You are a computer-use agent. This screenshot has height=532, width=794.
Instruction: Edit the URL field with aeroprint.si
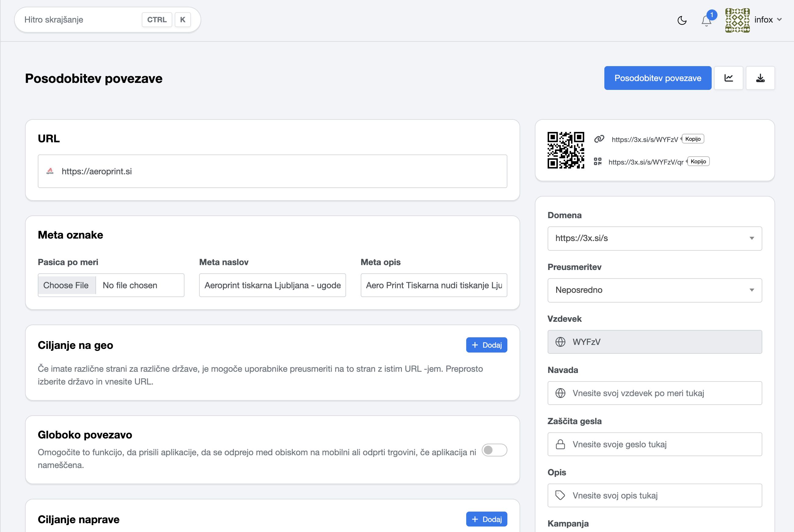272,171
